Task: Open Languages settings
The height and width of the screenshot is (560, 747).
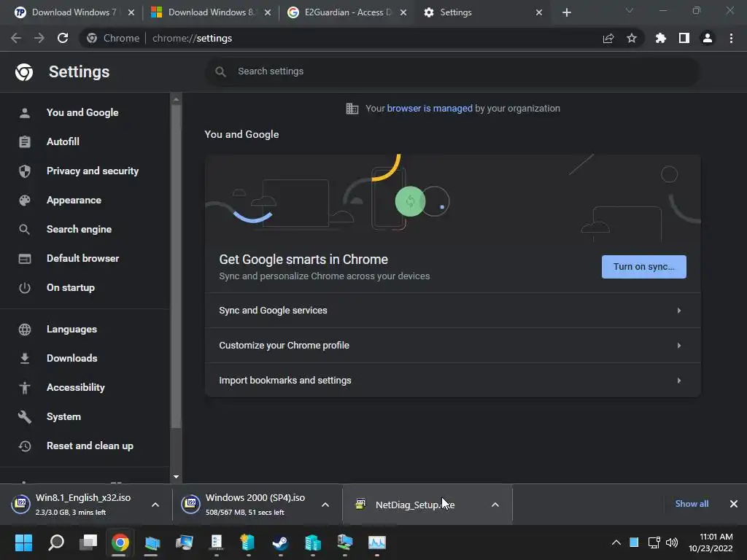Action: (72, 329)
